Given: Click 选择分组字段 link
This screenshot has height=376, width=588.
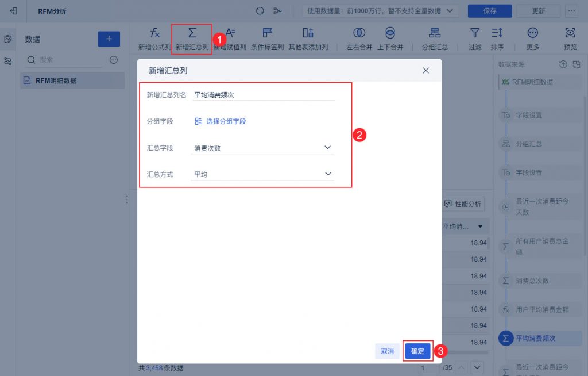Looking at the screenshot, I should (x=220, y=121).
